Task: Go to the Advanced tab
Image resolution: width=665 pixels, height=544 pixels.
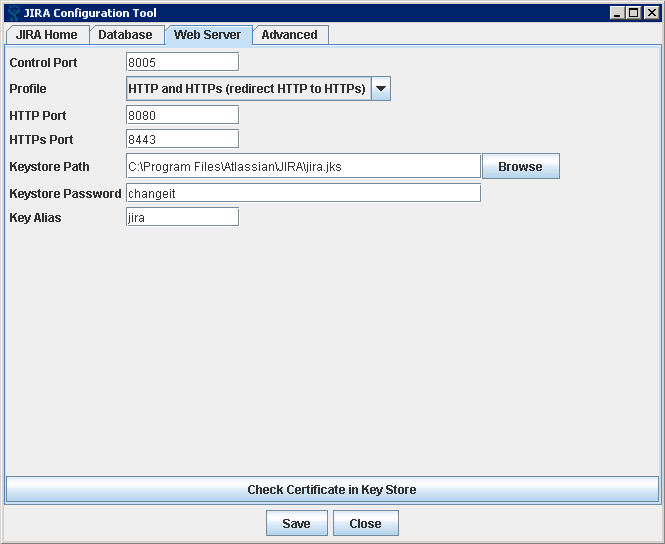Action: (289, 35)
